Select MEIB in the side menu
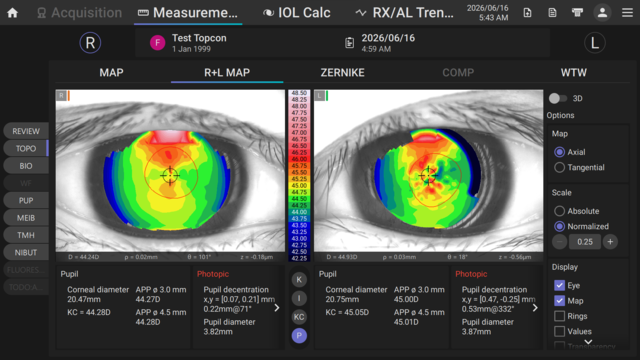This screenshot has height=360, width=640. click(26, 218)
